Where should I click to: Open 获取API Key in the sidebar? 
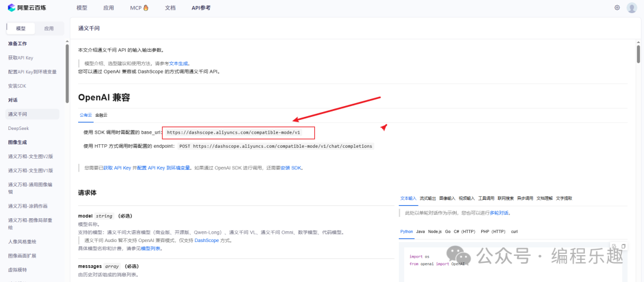point(20,57)
